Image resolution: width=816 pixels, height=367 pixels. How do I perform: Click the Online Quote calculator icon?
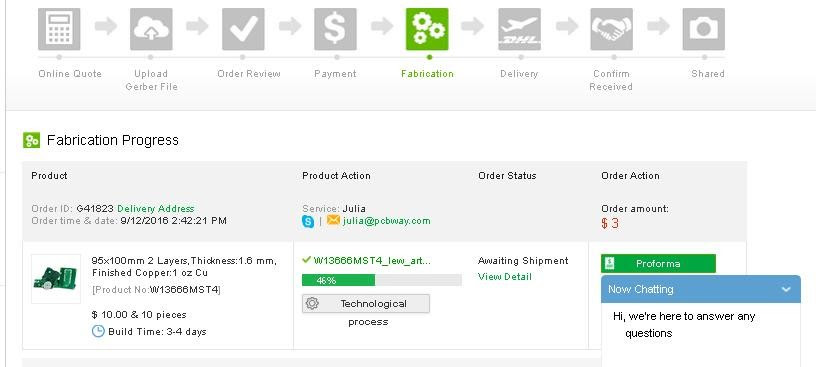coord(59,29)
